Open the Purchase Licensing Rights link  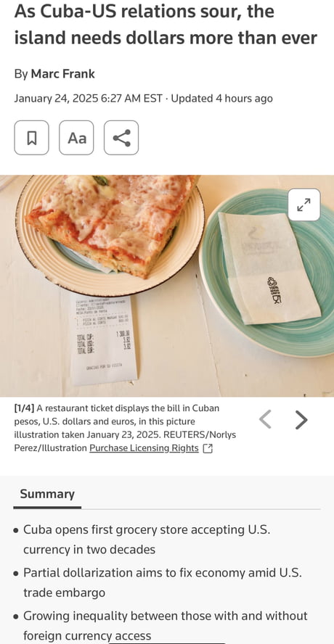pos(144,448)
